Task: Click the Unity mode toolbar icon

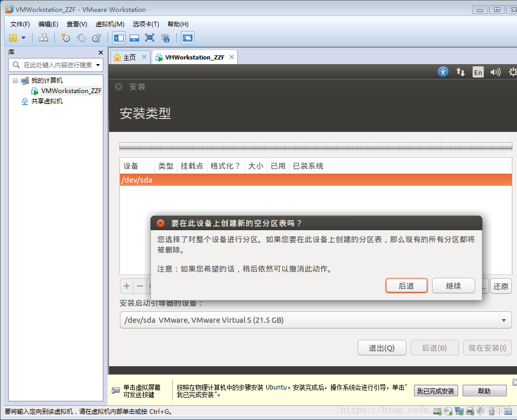Action: 165,38
